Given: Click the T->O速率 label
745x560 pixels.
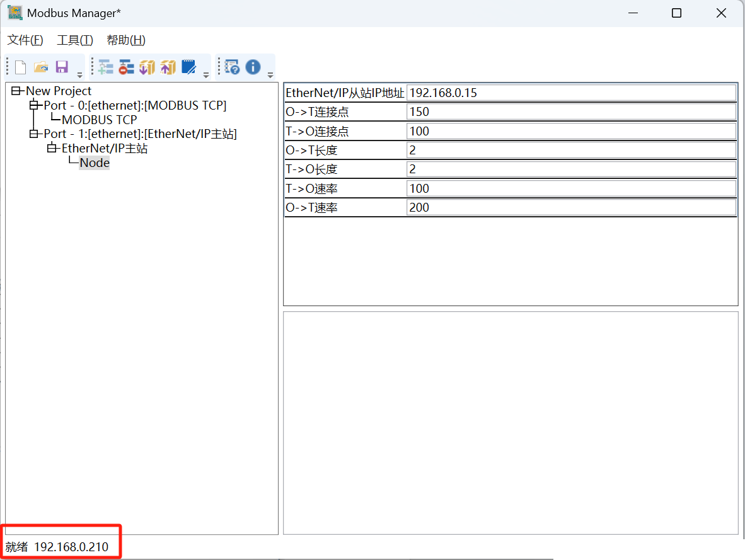Looking at the screenshot, I should (311, 188).
